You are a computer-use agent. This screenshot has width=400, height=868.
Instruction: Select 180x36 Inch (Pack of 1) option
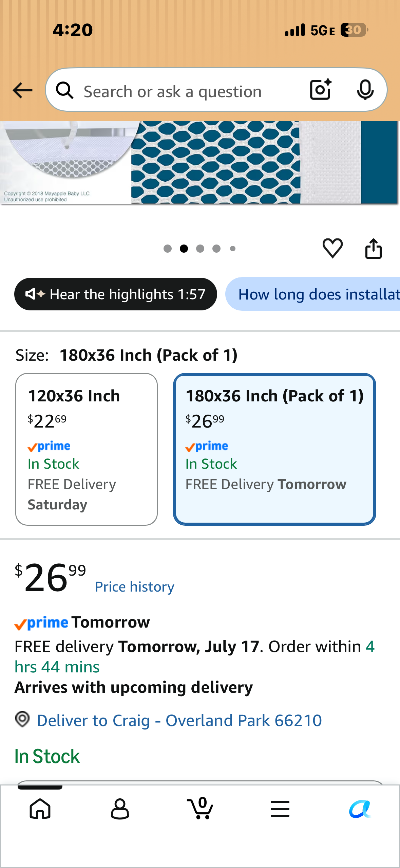[274, 449]
